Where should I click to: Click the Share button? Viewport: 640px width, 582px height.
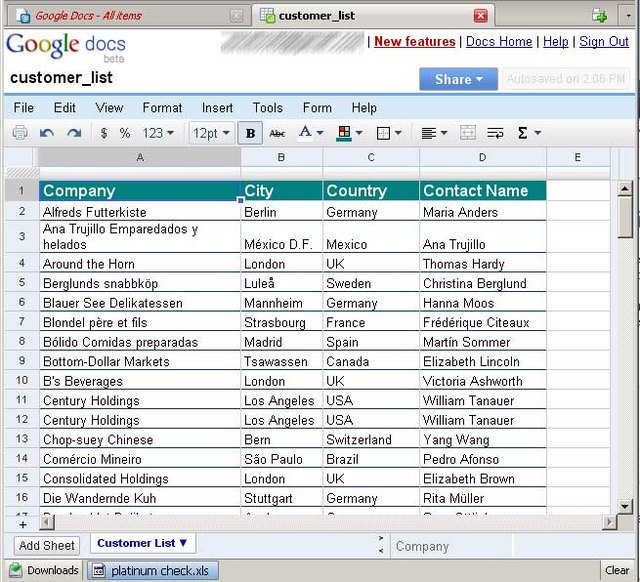pos(458,79)
